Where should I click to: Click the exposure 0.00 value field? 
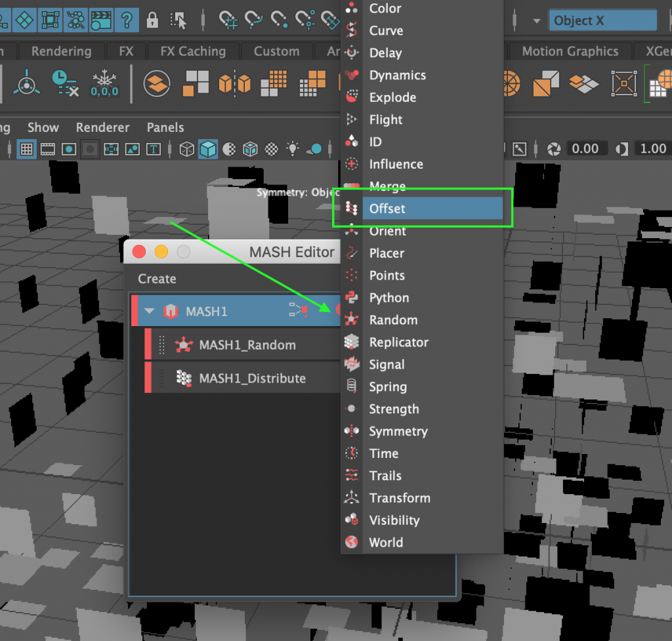(x=587, y=148)
